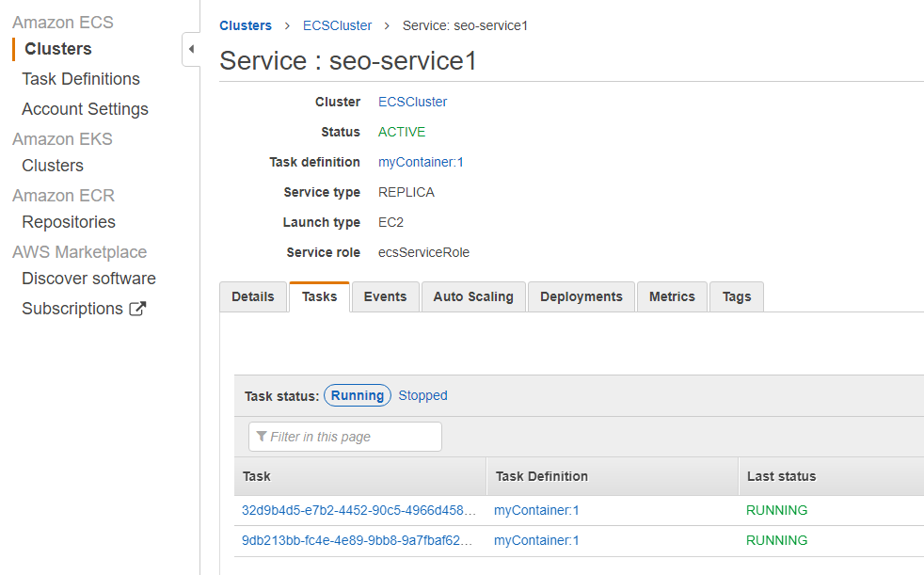Image resolution: width=924 pixels, height=575 pixels.
Task: Show the Metrics tab
Action: 672,296
